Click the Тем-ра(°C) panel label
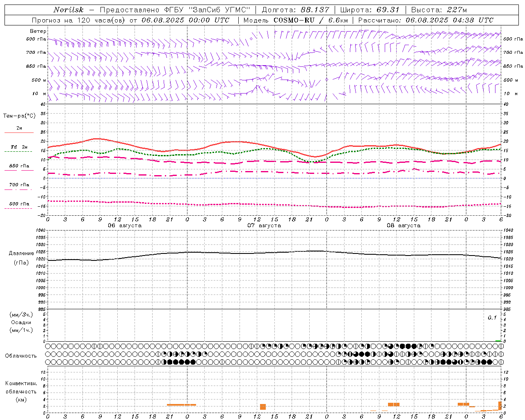This screenshot has height=420, width=525. click(19, 116)
